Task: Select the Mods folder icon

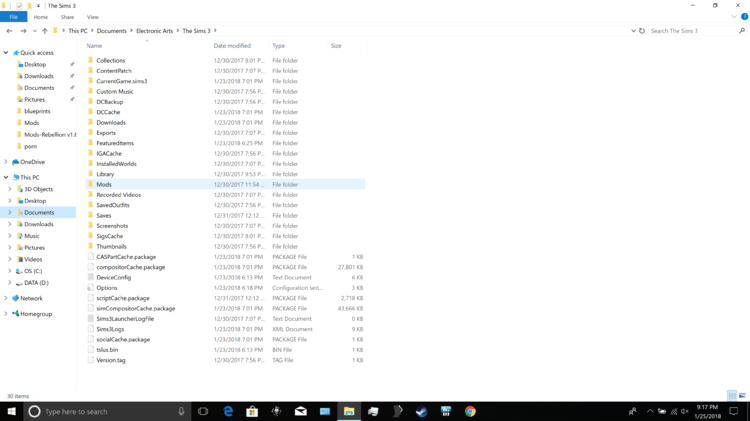Action: click(90, 184)
